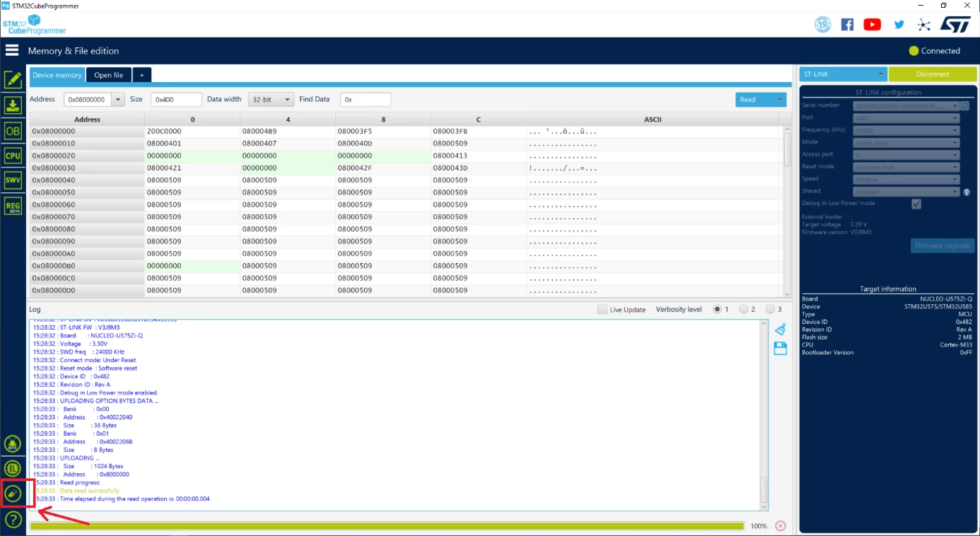Open the Frequency (kHz) dropdown
This screenshot has height=536, width=980.
pyautogui.click(x=906, y=130)
